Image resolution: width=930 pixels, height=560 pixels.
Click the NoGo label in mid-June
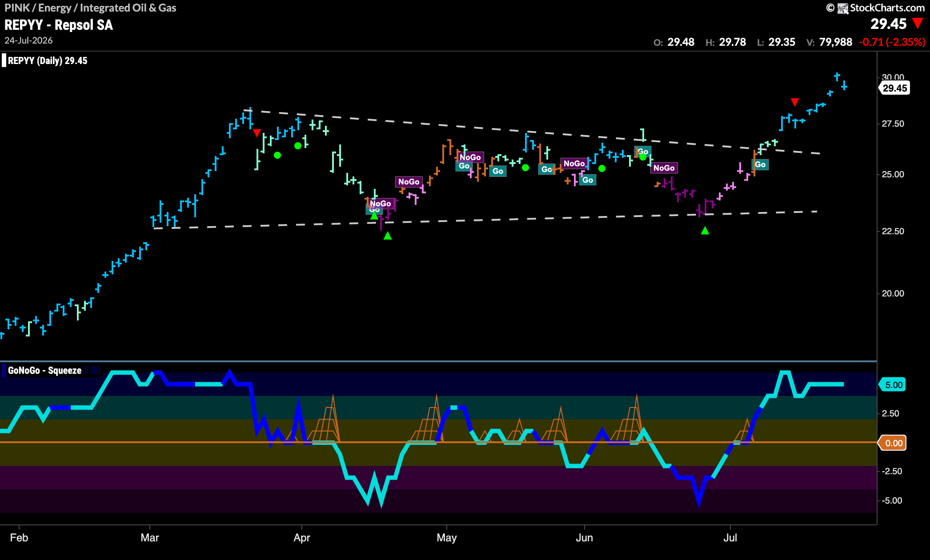664,168
